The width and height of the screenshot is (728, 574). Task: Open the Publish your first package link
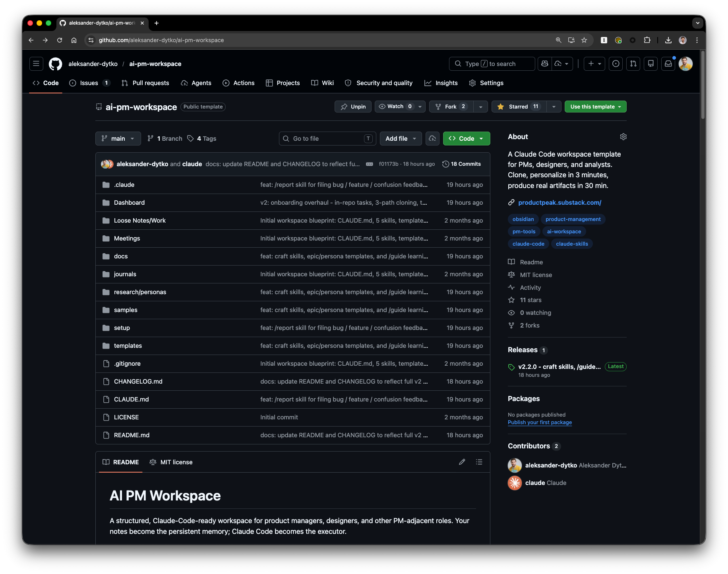tap(540, 422)
